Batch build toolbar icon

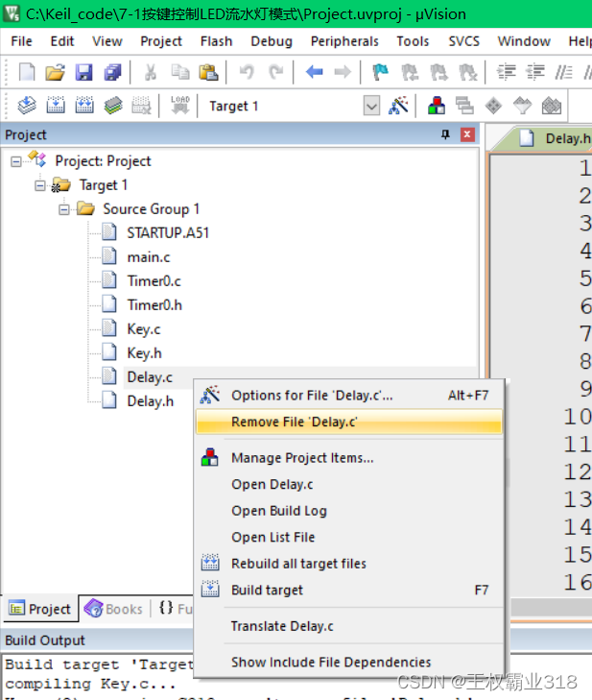click(x=113, y=106)
